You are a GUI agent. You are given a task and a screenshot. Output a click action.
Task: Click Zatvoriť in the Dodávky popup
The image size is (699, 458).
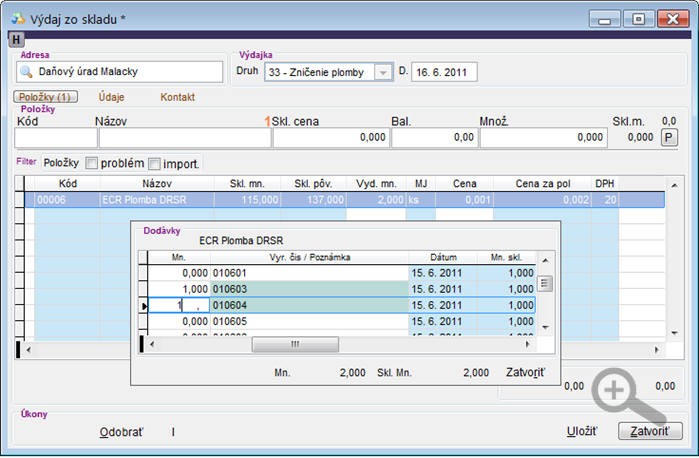point(525,372)
